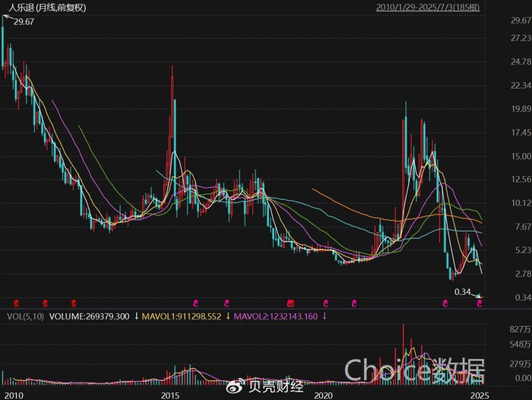The width and height of the screenshot is (532, 400).
Task: Click the middle red S event marker
Action: (x=45, y=303)
